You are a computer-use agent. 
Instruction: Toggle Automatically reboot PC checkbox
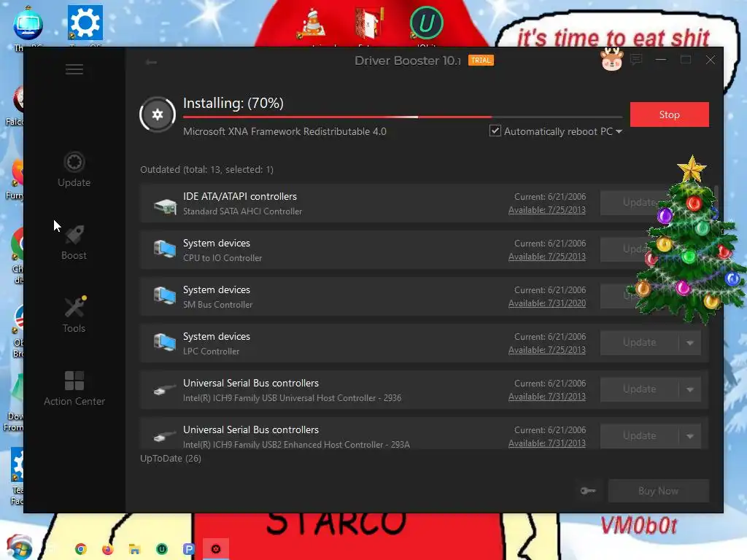pos(495,131)
